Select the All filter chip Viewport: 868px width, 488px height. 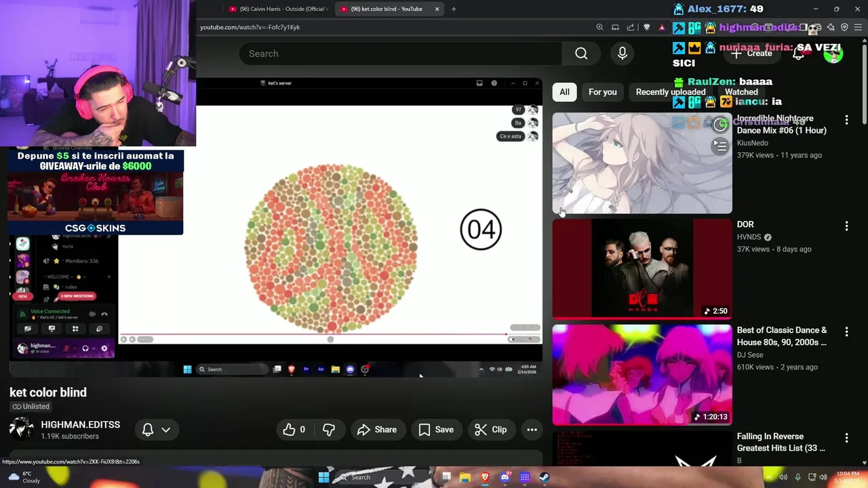click(x=564, y=91)
